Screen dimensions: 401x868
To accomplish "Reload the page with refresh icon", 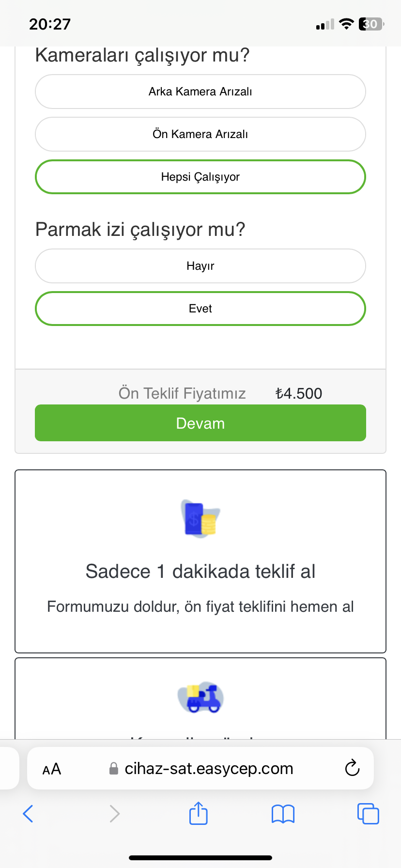I will coord(352,768).
